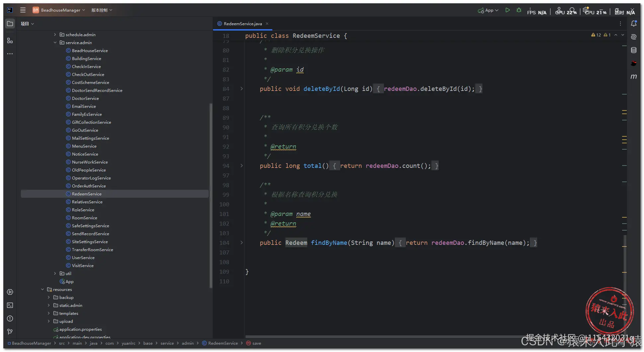The width and height of the screenshot is (644, 352).
Task: Open the Project tool window folder icon
Action: click(x=10, y=24)
